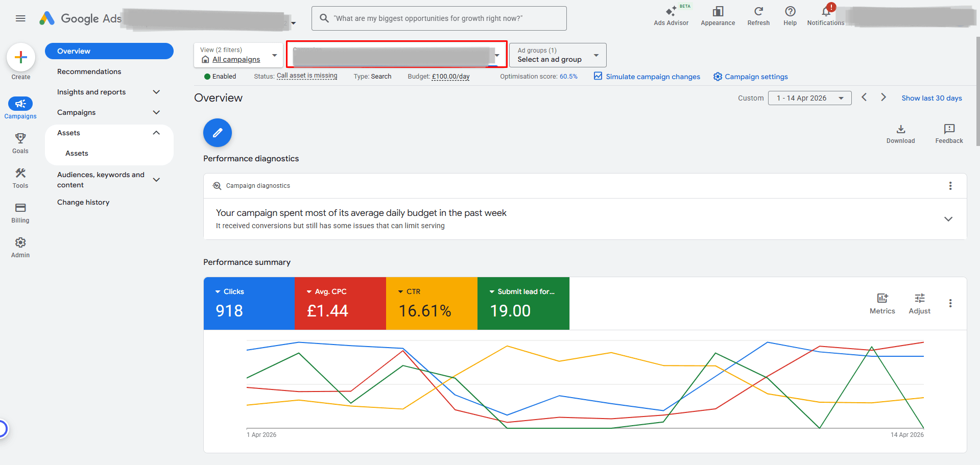Viewport: 980px width, 465px height.
Task: Select Overview in the sidebar
Action: click(109, 51)
